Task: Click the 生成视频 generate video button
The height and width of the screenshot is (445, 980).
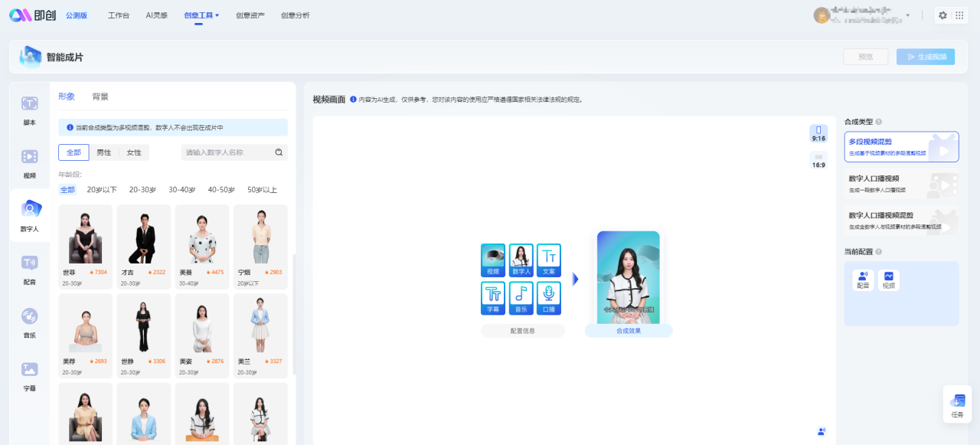Action: (925, 56)
